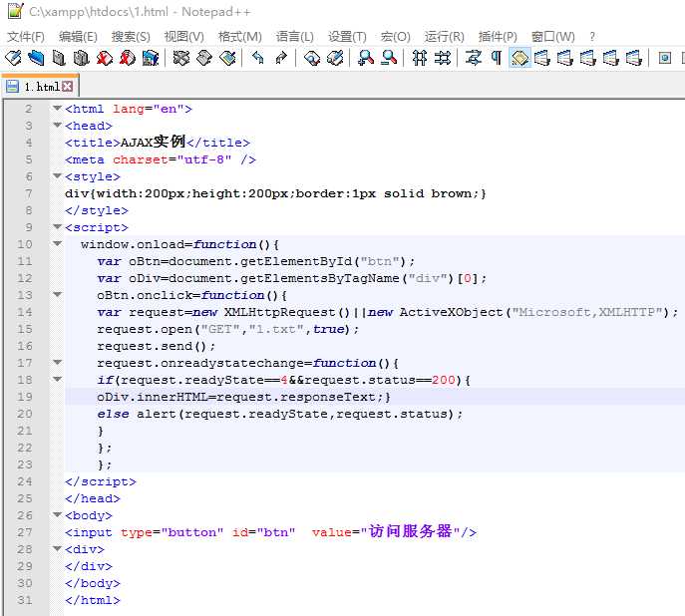Open the 插件(P) menu
Screen dimensions: 685x616
coord(498,37)
